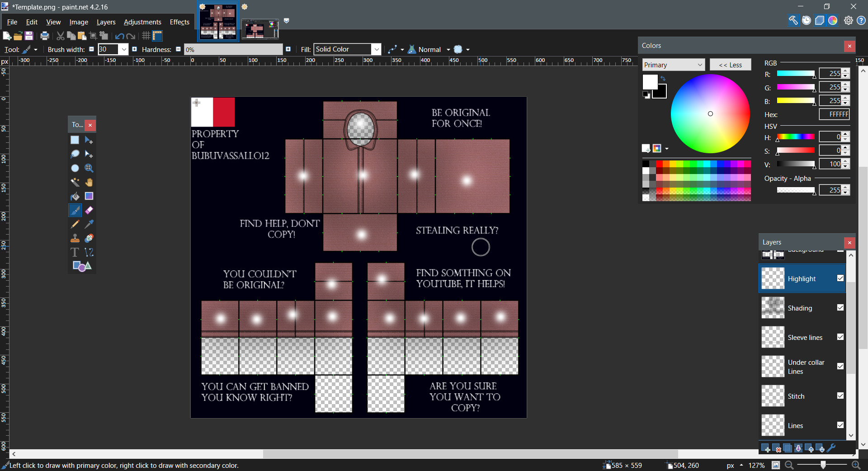The width and height of the screenshot is (868, 471).
Task: Toggle the rulers display
Action: click(x=157, y=36)
